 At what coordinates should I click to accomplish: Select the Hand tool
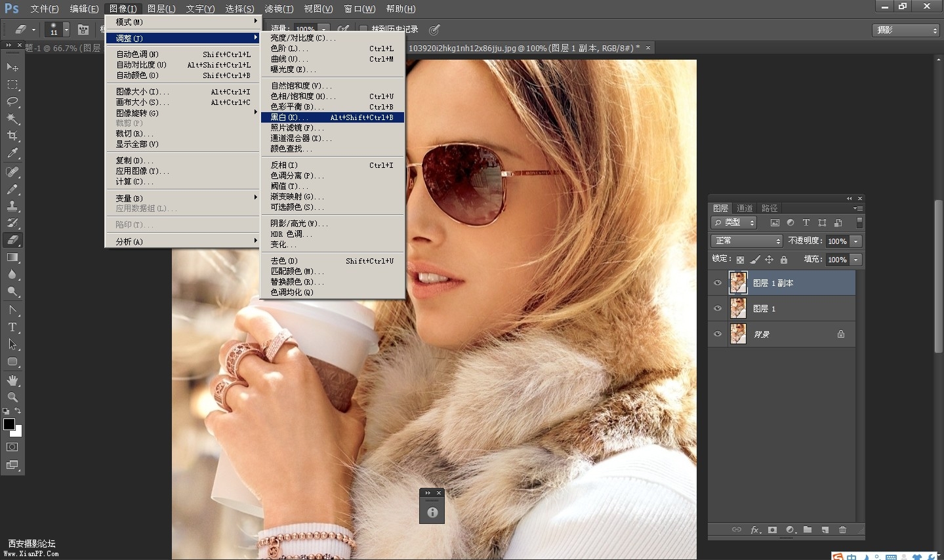click(12, 380)
